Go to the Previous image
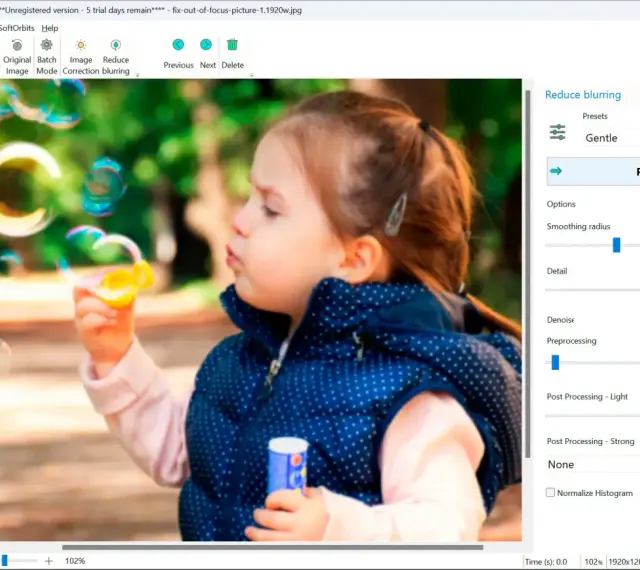 178,53
